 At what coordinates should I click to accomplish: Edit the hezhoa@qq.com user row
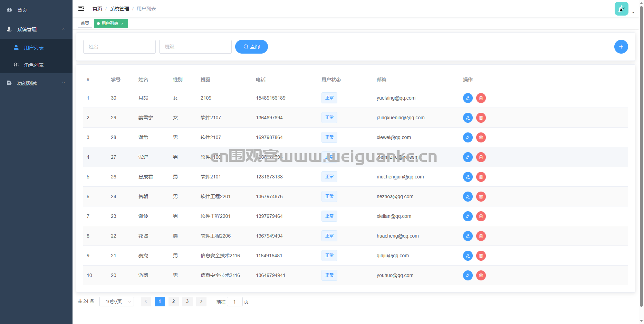coord(468,196)
